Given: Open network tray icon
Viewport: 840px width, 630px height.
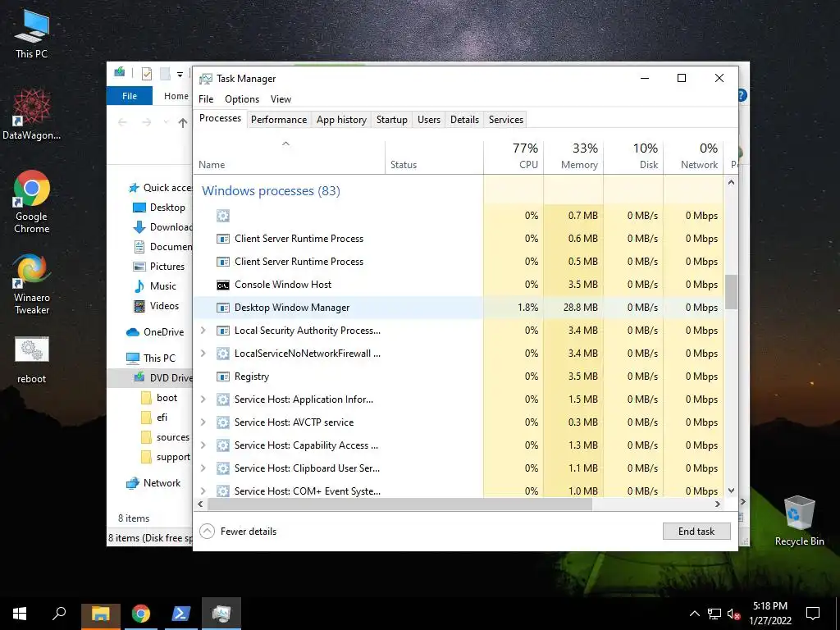Looking at the screenshot, I should point(714,614).
